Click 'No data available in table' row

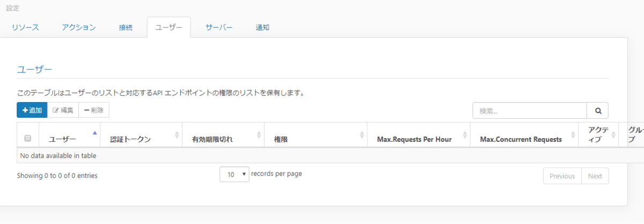coord(331,156)
